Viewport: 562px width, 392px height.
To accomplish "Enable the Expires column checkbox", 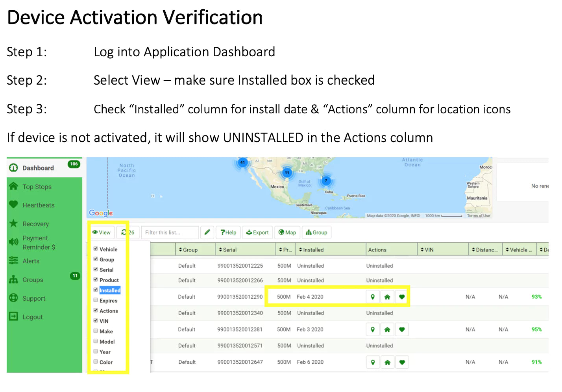I will tap(96, 300).
